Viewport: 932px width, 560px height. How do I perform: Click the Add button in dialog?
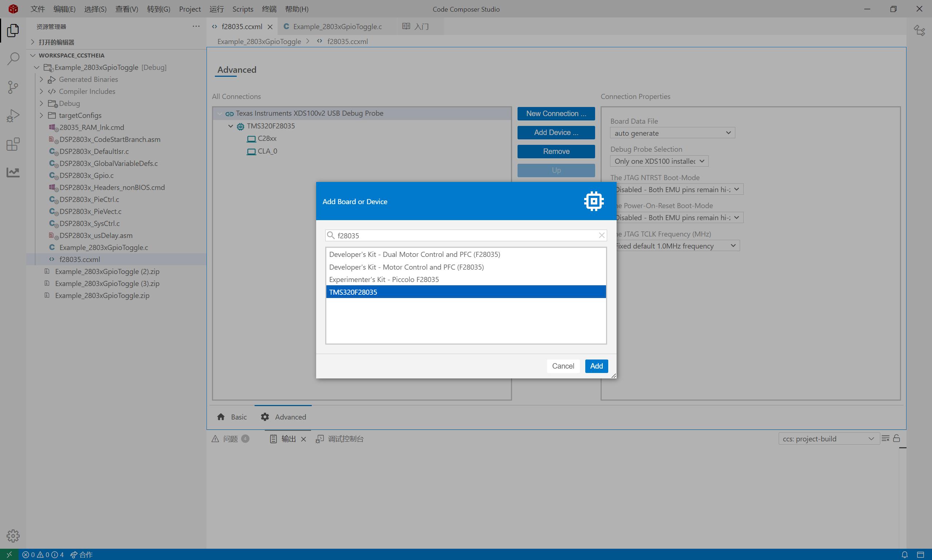click(x=596, y=366)
